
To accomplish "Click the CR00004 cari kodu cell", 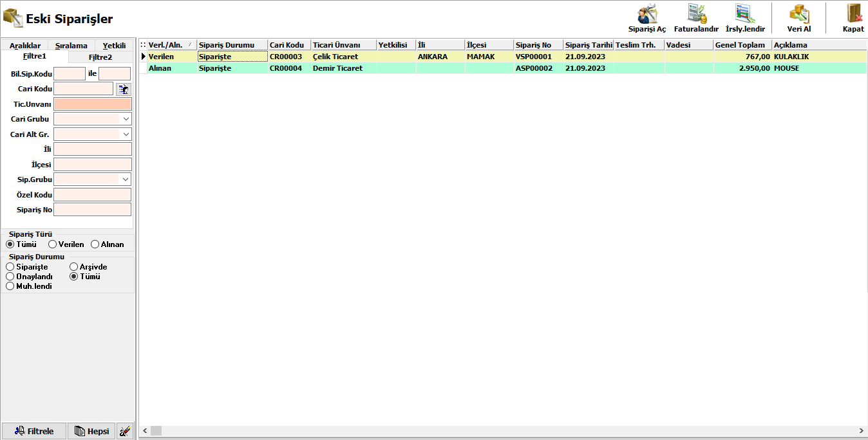I will [x=289, y=68].
